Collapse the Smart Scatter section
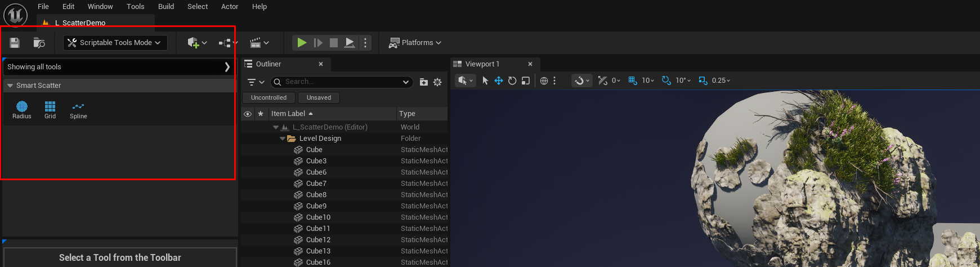This screenshot has width=980, height=267. [10, 86]
